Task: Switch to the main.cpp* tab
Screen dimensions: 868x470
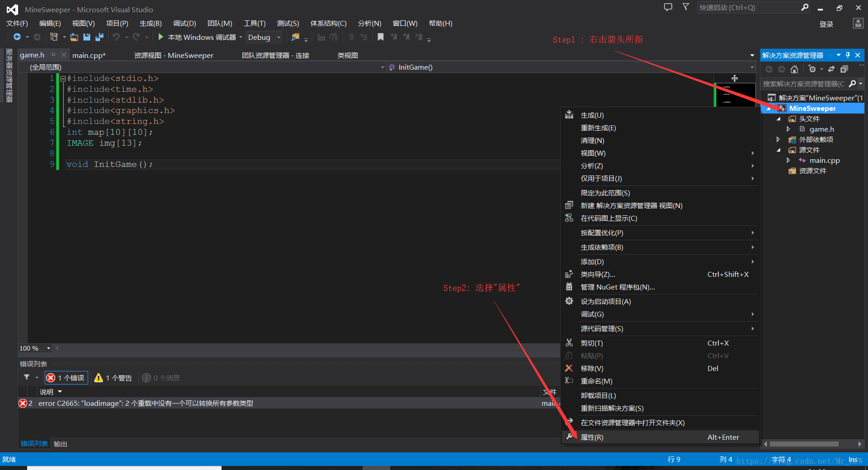Action: tap(89, 55)
